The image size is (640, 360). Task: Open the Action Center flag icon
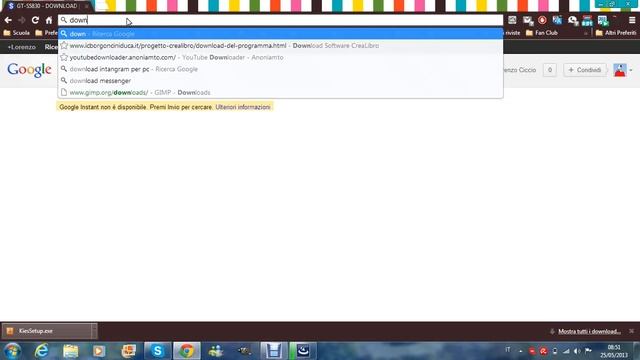click(x=588, y=351)
